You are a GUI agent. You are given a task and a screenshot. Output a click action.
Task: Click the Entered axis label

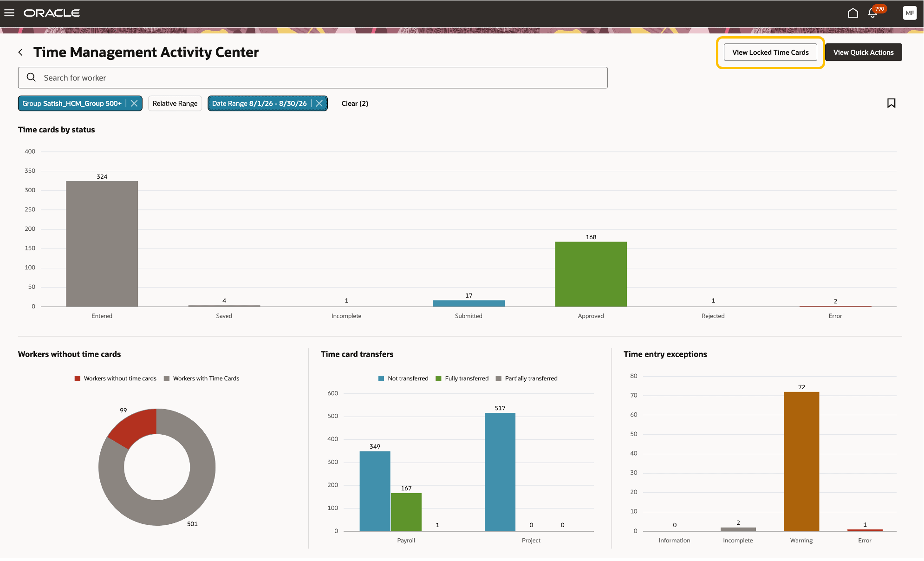coord(102,316)
